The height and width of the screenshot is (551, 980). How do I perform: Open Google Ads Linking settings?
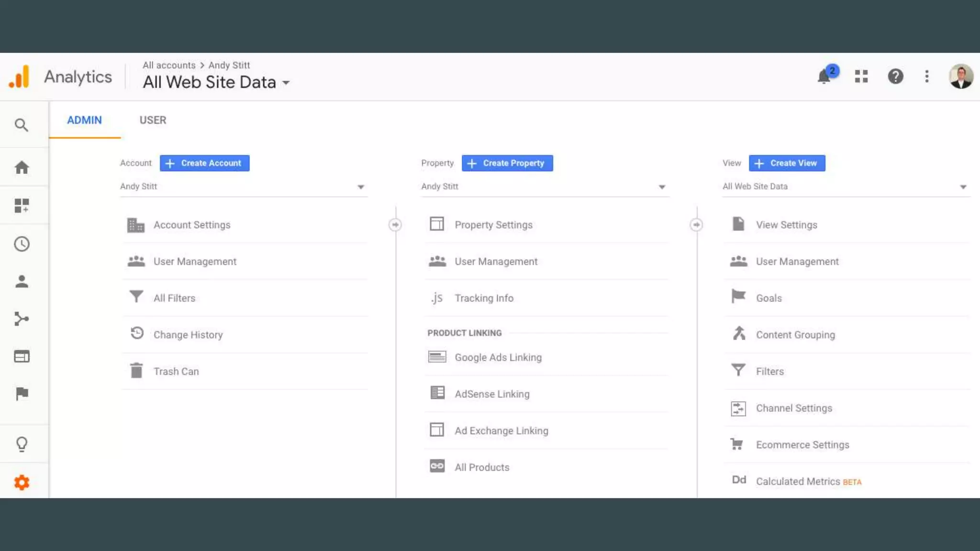pyautogui.click(x=498, y=357)
